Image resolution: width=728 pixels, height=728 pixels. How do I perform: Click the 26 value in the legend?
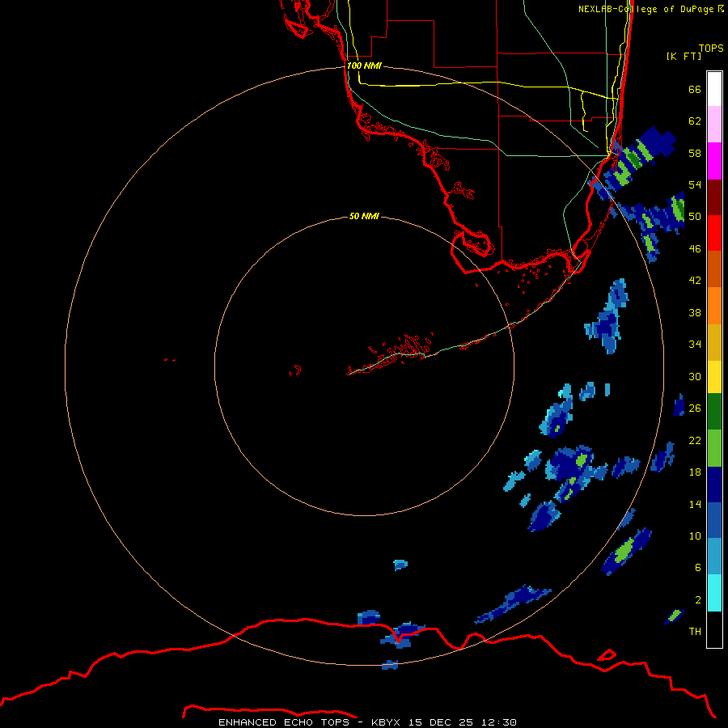tap(695, 408)
